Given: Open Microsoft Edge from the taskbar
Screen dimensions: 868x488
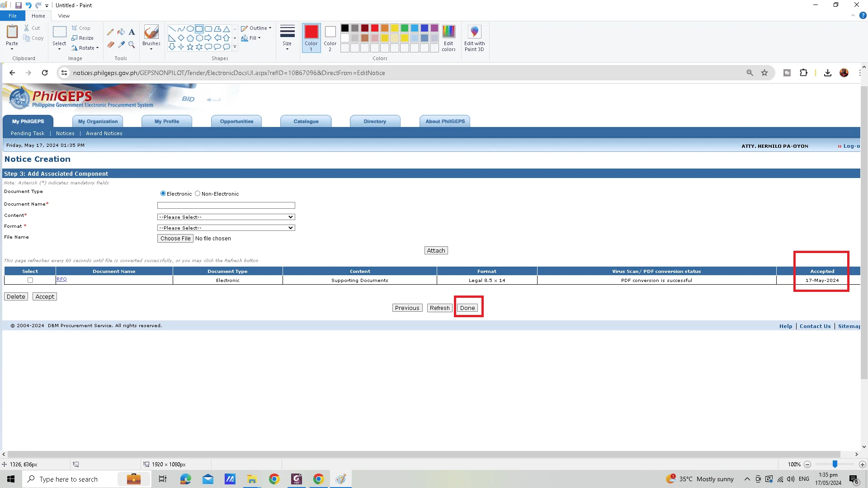Looking at the screenshot, I should pos(185,479).
